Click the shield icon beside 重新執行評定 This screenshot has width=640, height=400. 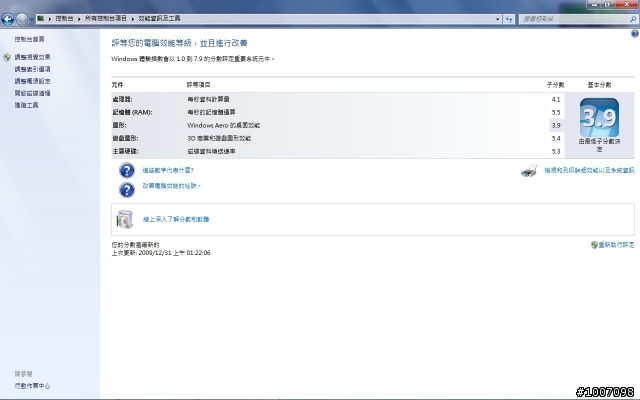[x=594, y=245]
